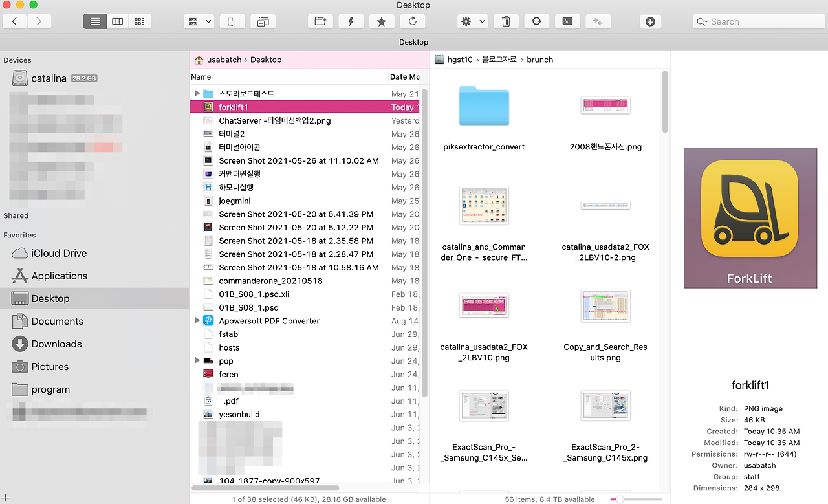Click 블로그자료 in the right path bar
The image size is (828, 504).
click(499, 60)
